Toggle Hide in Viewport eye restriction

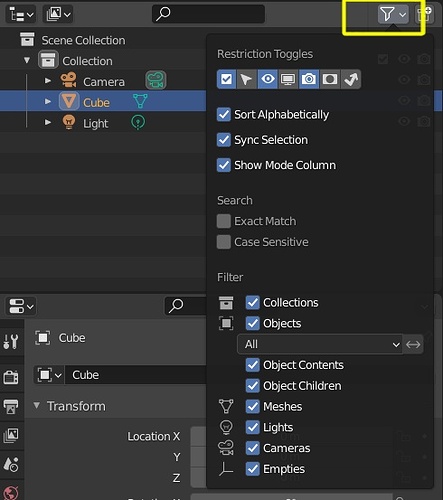tap(268, 79)
